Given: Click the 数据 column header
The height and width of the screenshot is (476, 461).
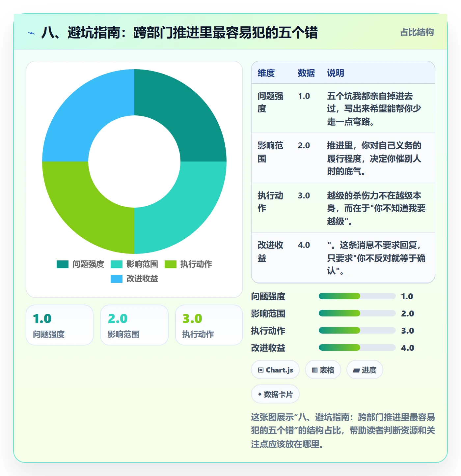Looking at the screenshot, I should [306, 73].
